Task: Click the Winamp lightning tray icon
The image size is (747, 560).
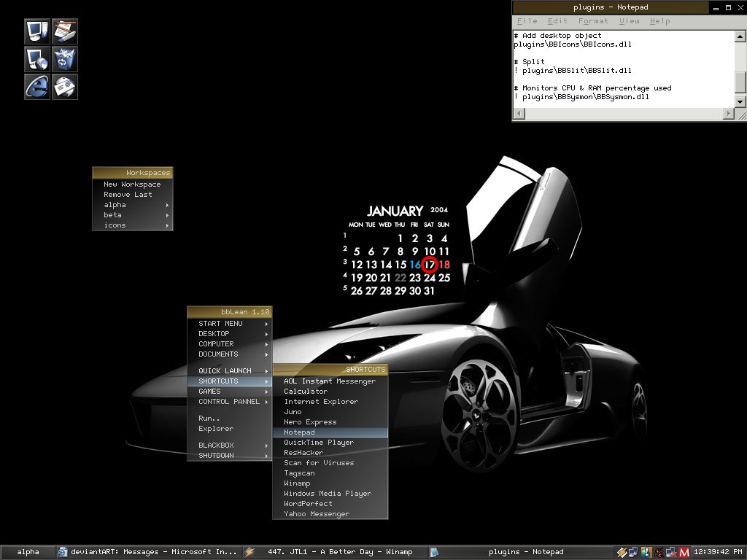Action: click(x=622, y=552)
